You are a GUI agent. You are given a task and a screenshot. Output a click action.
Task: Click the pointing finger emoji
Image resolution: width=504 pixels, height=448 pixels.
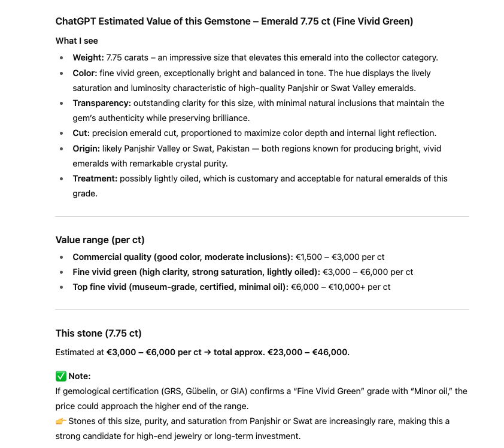[60, 421]
